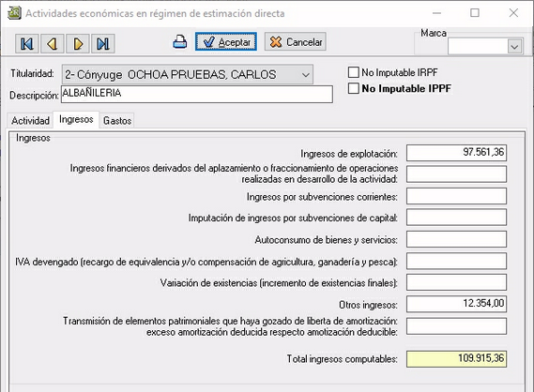The image size is (534, 392).
Task: Click the Aceptar button
Action: click(x=226, y=42)
